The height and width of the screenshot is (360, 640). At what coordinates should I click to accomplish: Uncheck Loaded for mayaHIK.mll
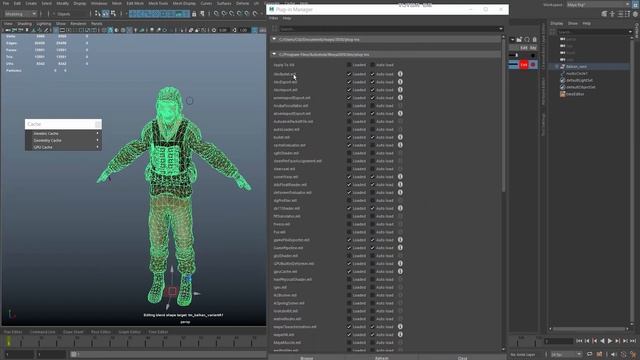pos(349,335)
